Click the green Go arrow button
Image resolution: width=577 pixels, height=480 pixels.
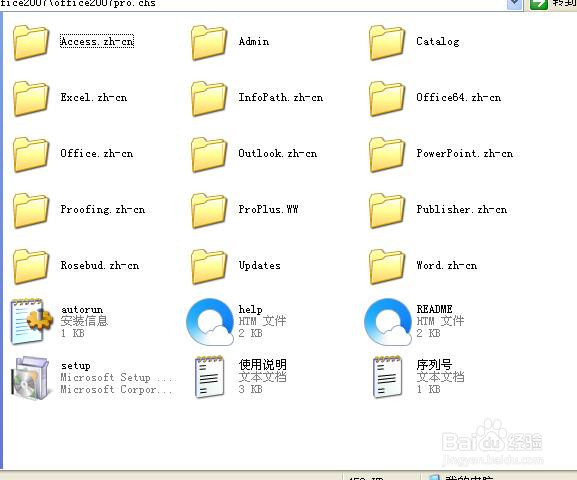[x=539, y=4]
